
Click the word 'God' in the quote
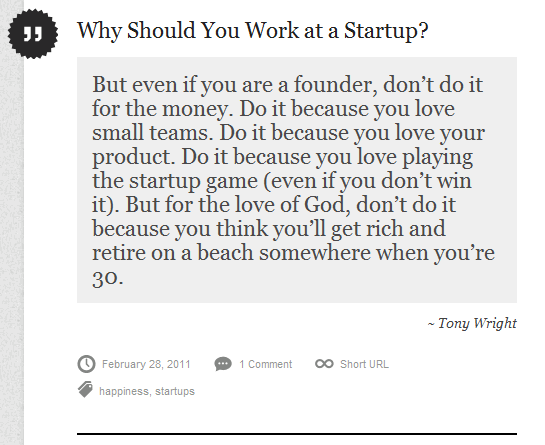pyautogui.click(x=327, y=204)
